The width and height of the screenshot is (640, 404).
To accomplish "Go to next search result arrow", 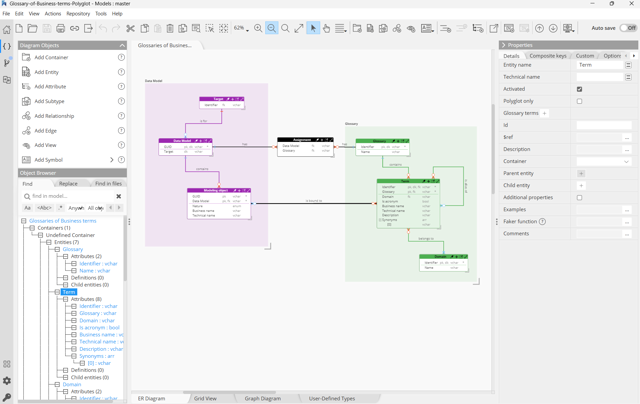I will coord(119,208).
